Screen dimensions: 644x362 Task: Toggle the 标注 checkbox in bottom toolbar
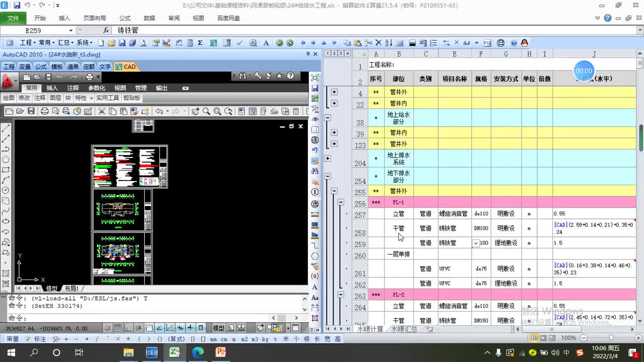click(x=29, y=339)
